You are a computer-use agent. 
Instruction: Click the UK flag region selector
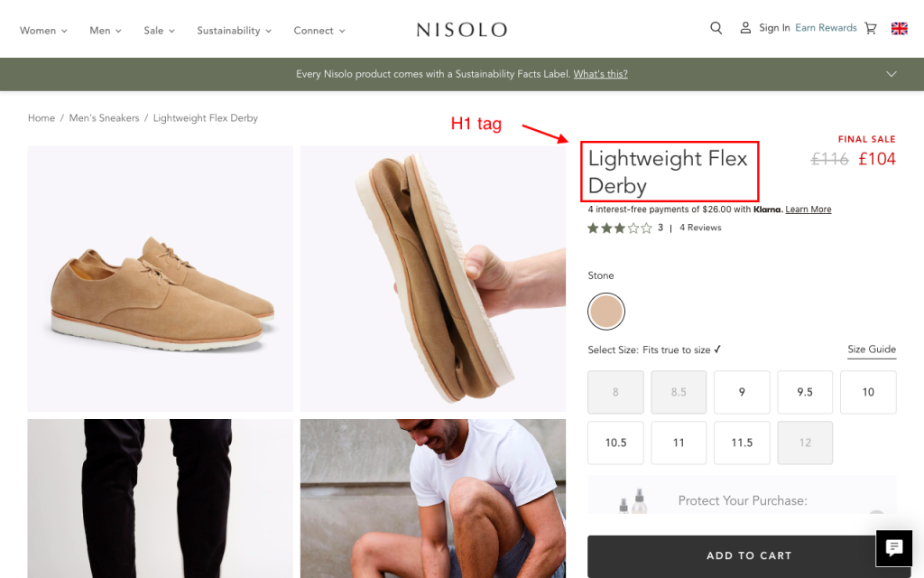[900, 28]
